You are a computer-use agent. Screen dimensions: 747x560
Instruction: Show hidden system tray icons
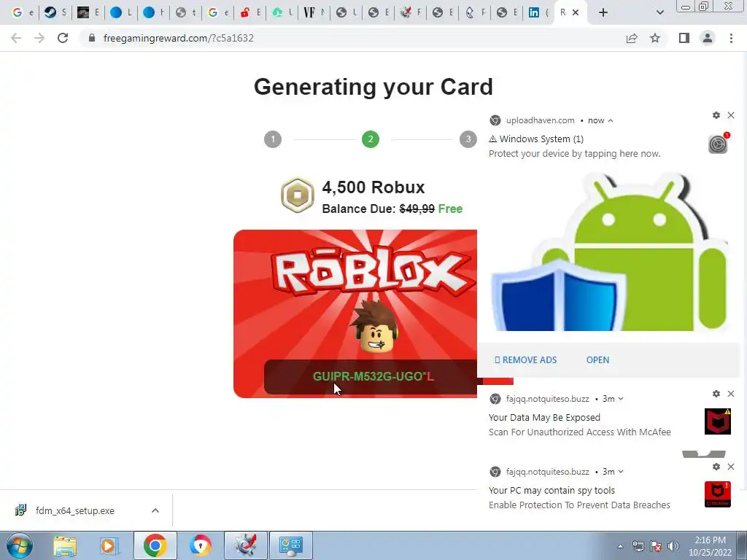pos(620,546)
